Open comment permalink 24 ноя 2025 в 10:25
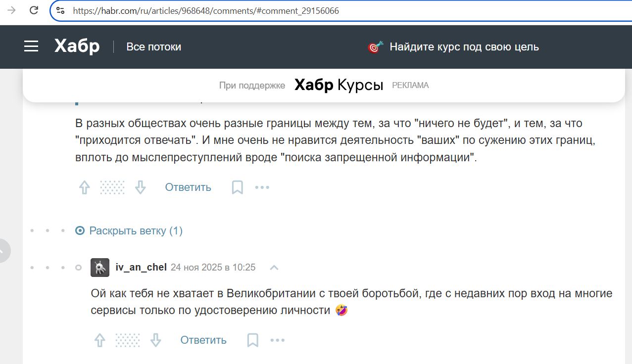The width and height of the screenshot is (632, 364). pos(213,268)
